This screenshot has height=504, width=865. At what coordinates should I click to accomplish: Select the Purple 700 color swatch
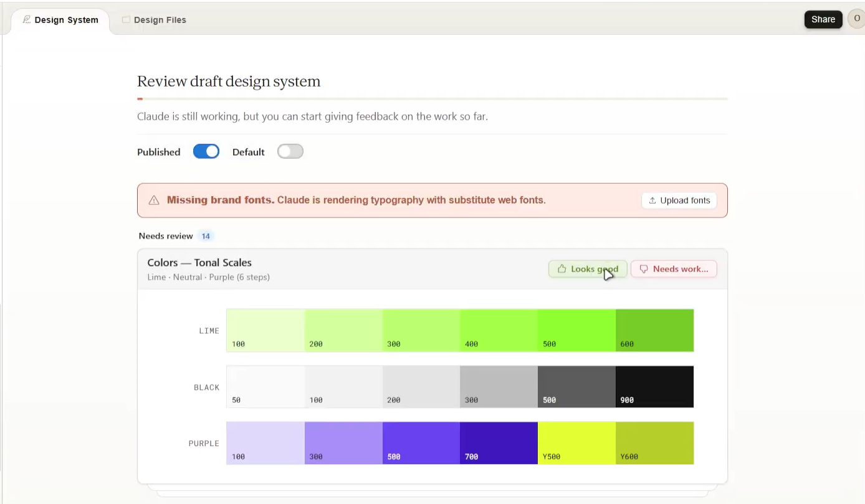tap(499, 443)
